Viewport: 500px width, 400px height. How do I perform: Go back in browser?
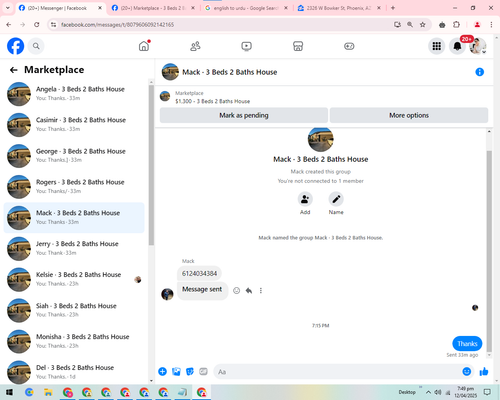9,25
